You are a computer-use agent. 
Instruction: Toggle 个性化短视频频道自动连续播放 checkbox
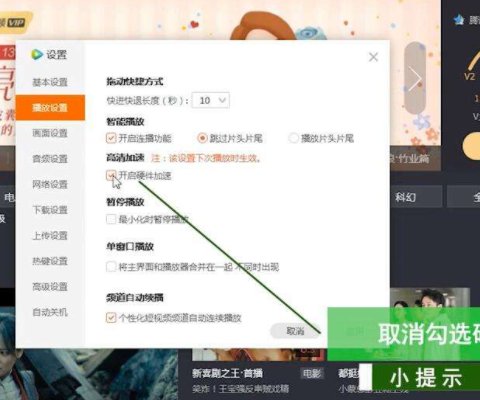[x=111, y=318]
